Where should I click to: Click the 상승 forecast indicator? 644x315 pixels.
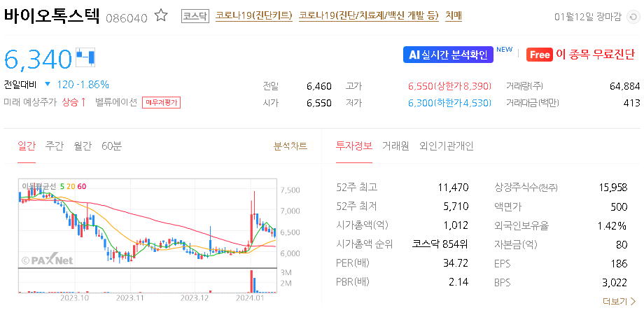74,102
